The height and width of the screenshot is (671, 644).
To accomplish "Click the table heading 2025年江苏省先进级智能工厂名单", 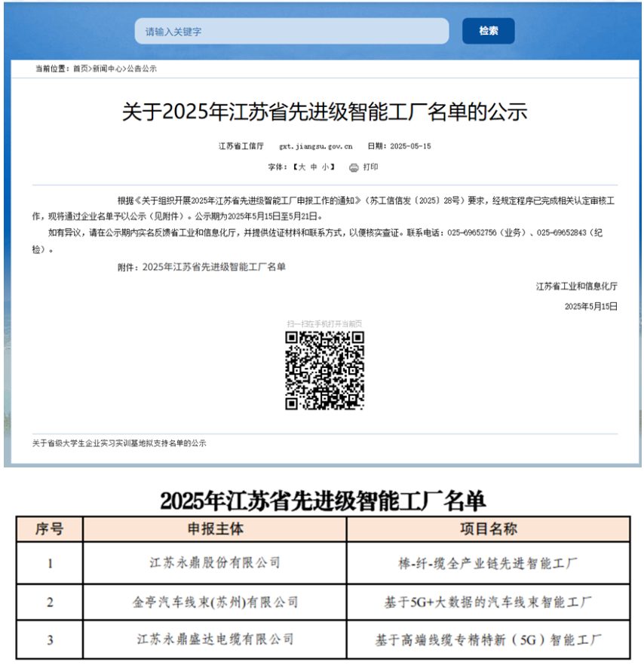I will coord(323,501).
